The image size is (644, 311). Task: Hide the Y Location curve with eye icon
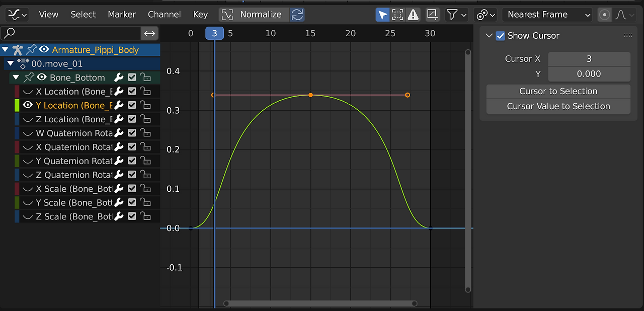(x=28, y=105)
